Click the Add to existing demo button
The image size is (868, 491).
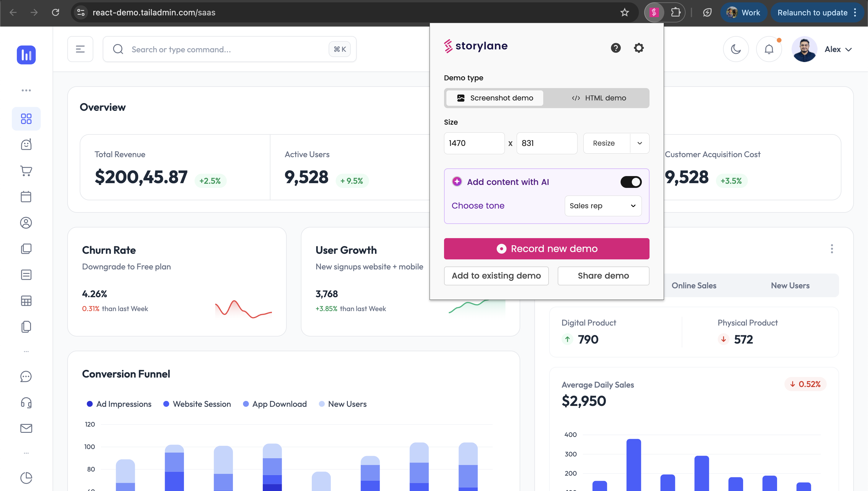click(x=496, y=276)
